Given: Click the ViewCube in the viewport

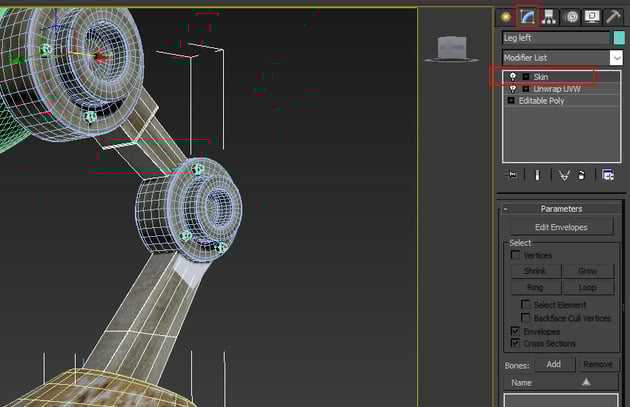Looking at the screenshot, I should (x=452, y=47).
